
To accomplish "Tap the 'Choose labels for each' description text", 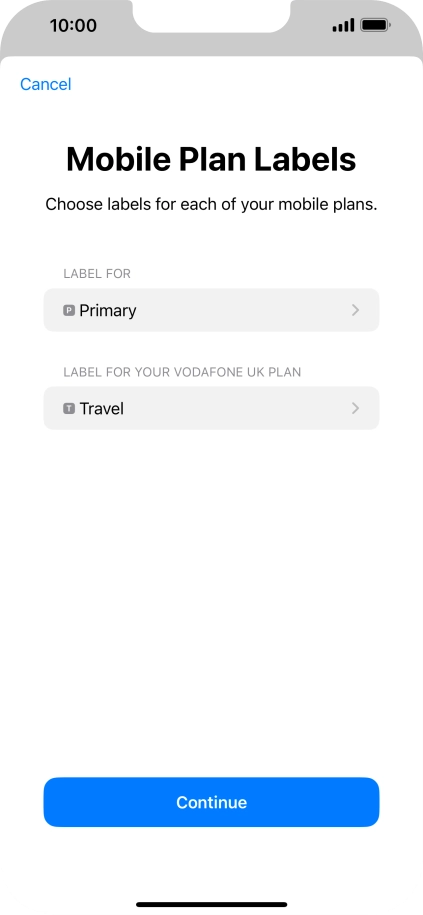I will point(211,205).
